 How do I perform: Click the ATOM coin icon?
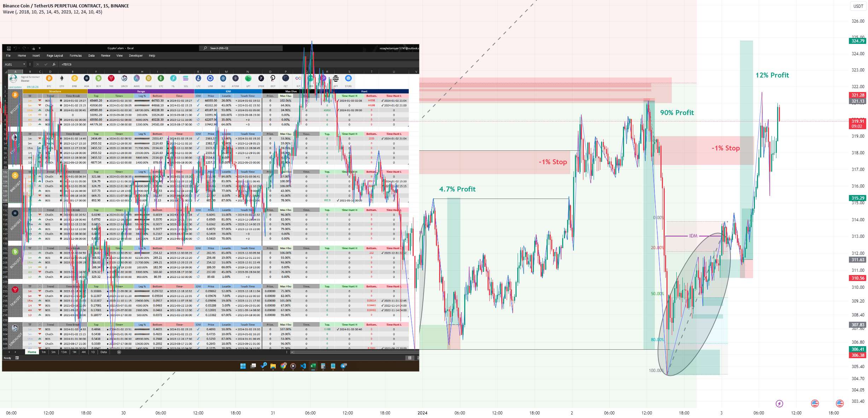point(235,78)
